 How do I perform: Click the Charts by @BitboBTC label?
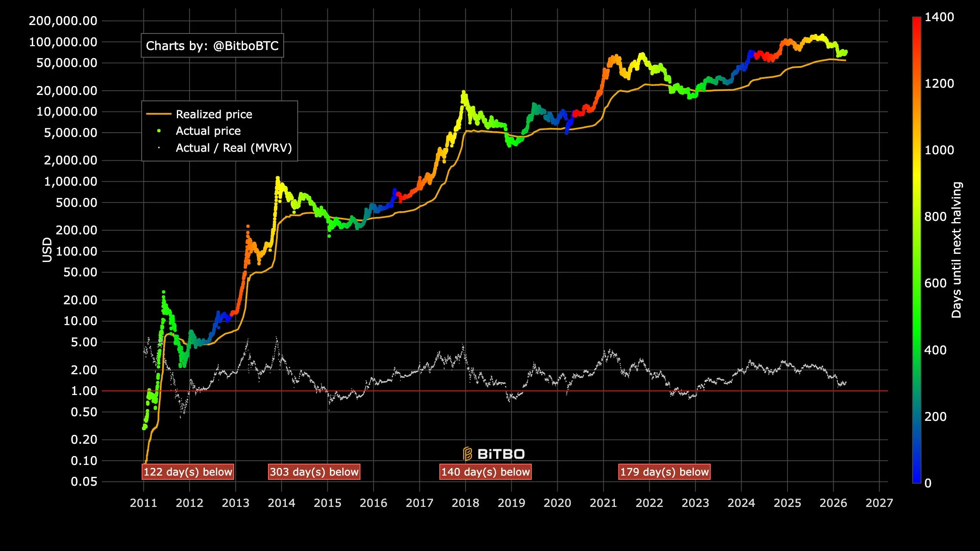click(212, 46)
